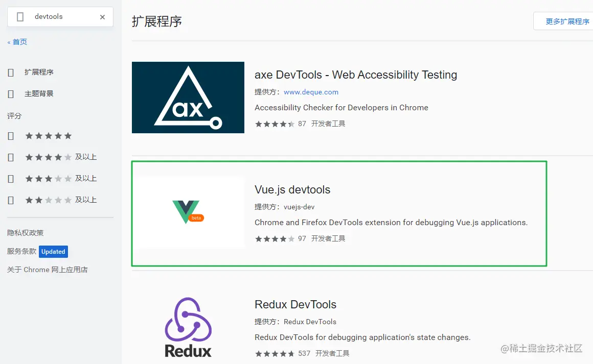The height and width of the screenshot is (364, 593).
Task: Clear the devtools search with X icon
Action: tap(102, 17)
